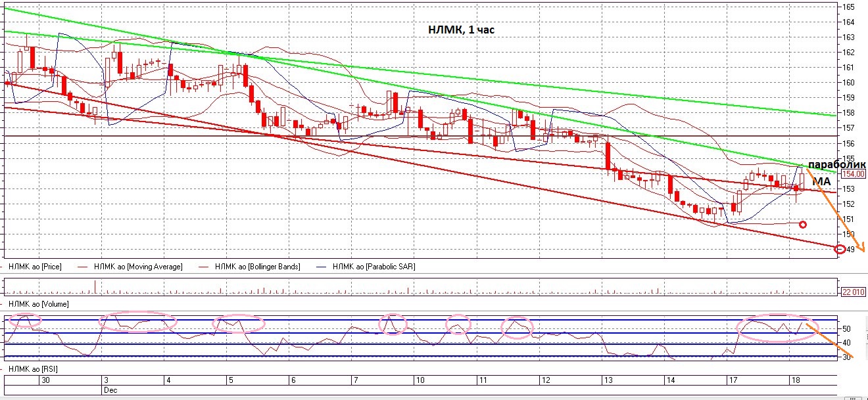Click date label 10 on the time axis

pyautogui.click(x=419, y=380)
